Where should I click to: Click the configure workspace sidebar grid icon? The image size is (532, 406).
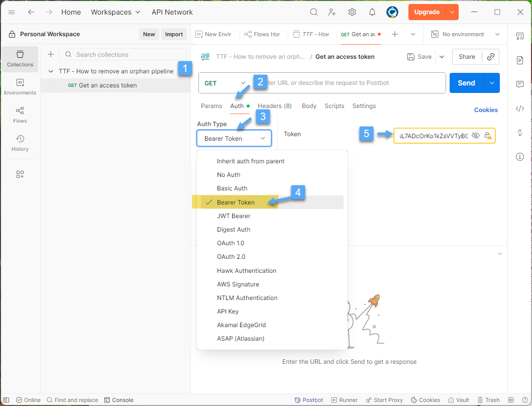(20, 174)
